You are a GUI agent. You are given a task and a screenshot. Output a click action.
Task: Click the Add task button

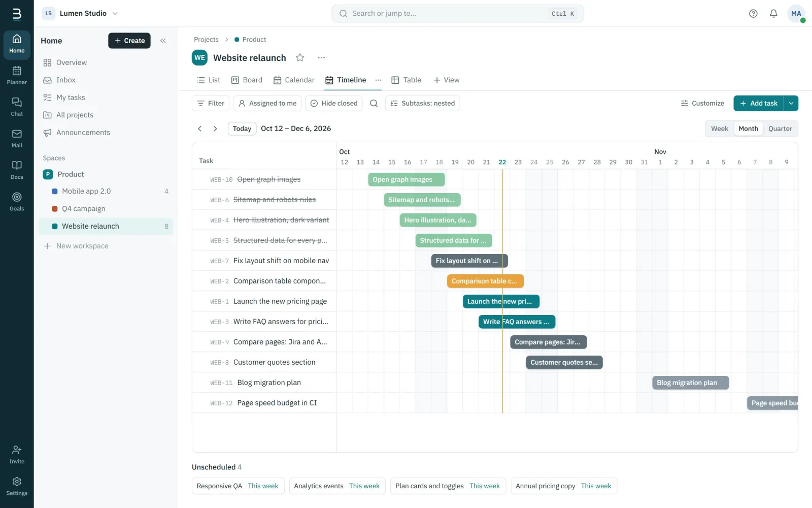pyautogui.click(x=759, y=103)
